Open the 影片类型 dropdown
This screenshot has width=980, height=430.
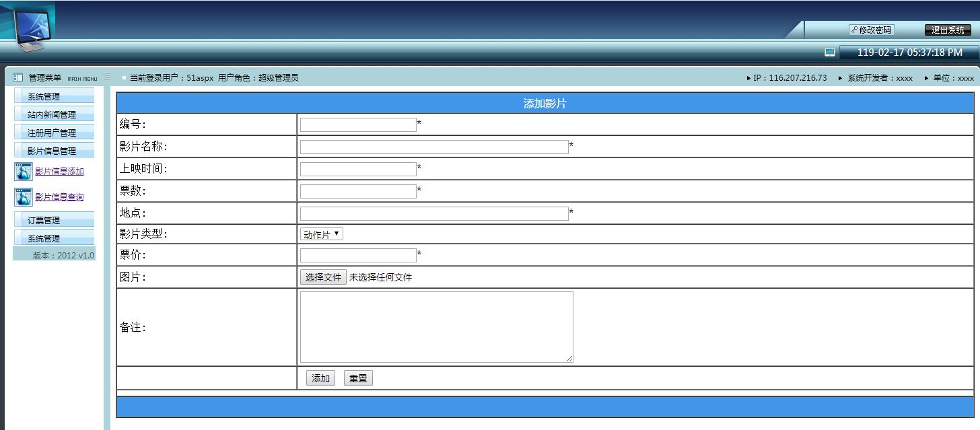[321, 234]
